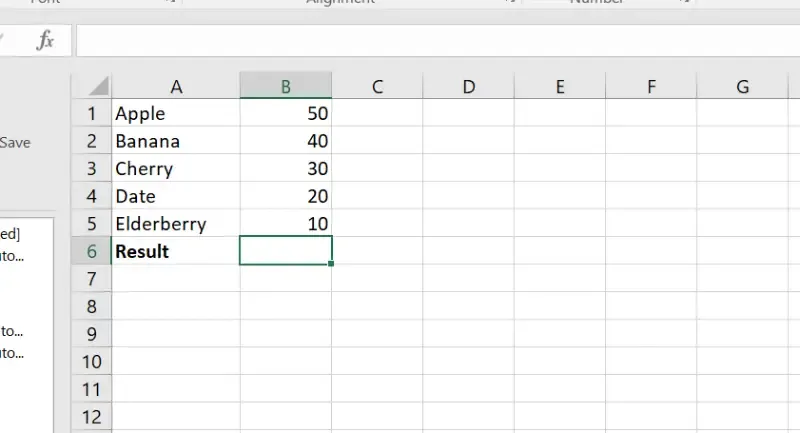Click the cell with value 10
The width and height of the screenshot is (800, 433).
coord(286,223)
